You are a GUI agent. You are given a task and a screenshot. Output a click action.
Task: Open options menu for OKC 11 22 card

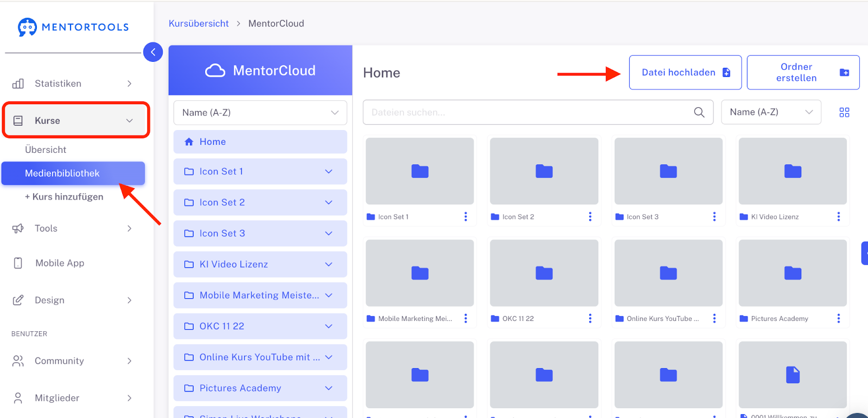[x=590, y=318]
